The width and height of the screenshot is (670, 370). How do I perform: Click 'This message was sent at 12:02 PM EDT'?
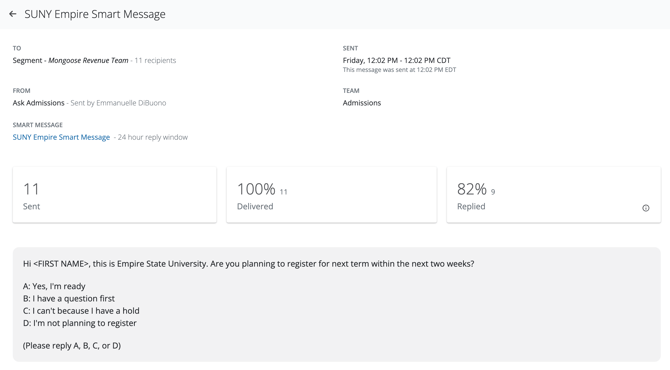tap(399, 70)
